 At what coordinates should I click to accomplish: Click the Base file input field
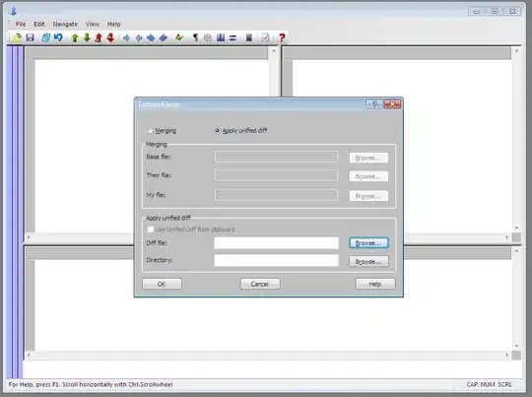point(276,157)
